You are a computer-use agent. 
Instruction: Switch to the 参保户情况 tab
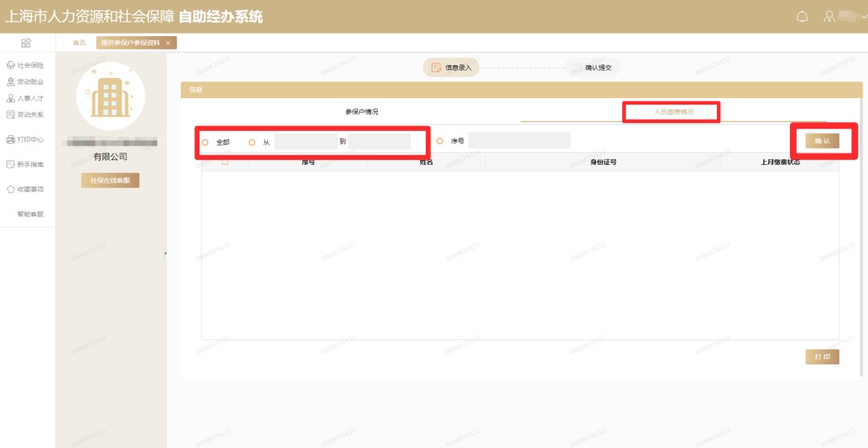(x=362, y=112)
